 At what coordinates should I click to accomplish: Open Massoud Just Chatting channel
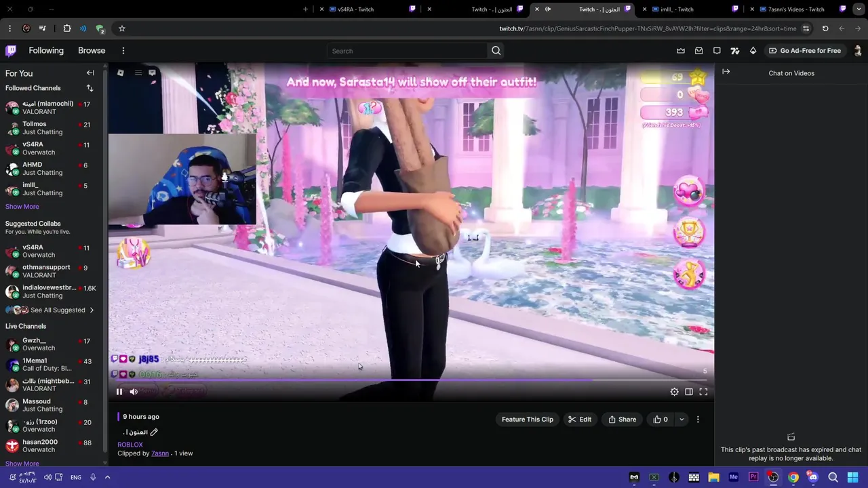click(52, 405)
